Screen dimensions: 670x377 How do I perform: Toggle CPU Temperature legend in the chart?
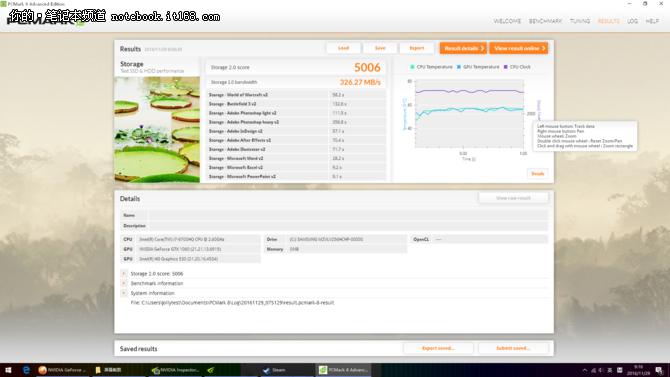(431, 67)
